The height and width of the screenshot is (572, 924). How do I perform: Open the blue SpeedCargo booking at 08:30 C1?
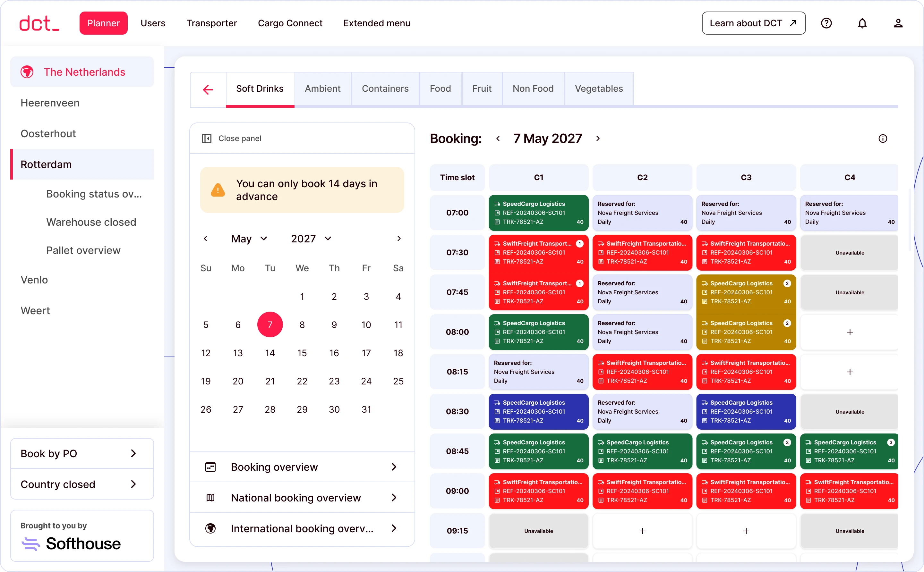point(538,412)
